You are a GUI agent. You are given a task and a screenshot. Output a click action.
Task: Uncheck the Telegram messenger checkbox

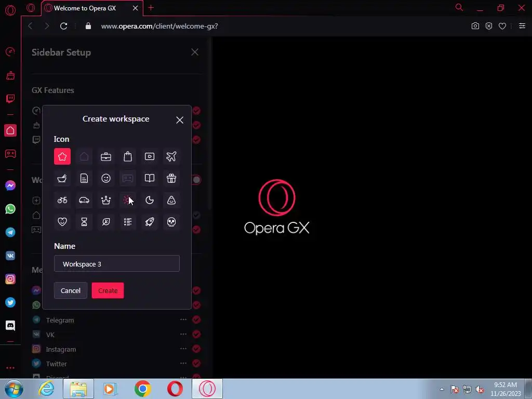click(x=196, y=320)
